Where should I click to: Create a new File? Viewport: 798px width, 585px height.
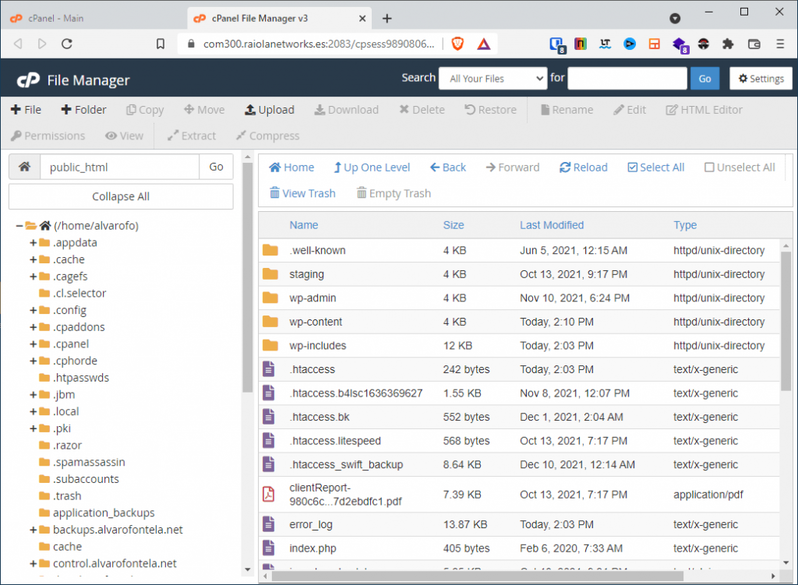[26, 109]
